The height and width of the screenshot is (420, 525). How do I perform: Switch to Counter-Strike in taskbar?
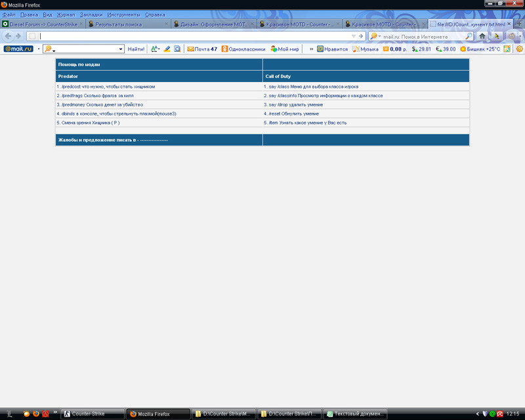click(x=93, y=413)
